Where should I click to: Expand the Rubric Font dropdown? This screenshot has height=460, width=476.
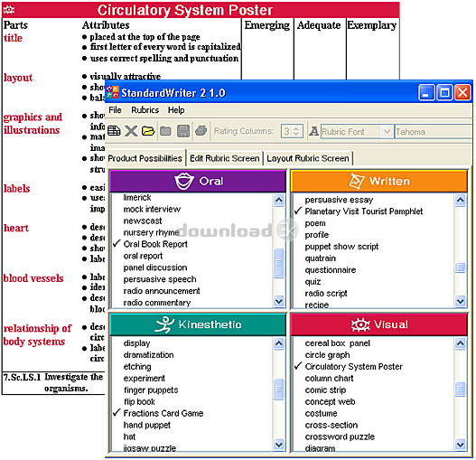coord(387,132)
